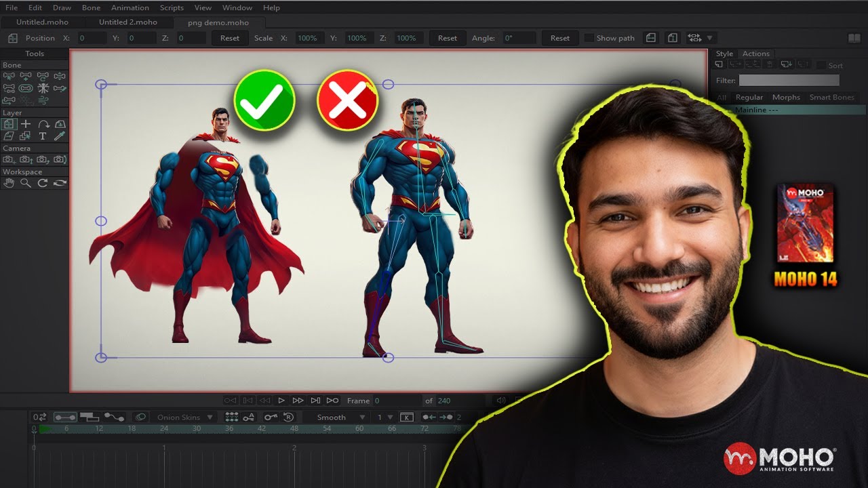Select the Transform Layer tool

(9, 124)
